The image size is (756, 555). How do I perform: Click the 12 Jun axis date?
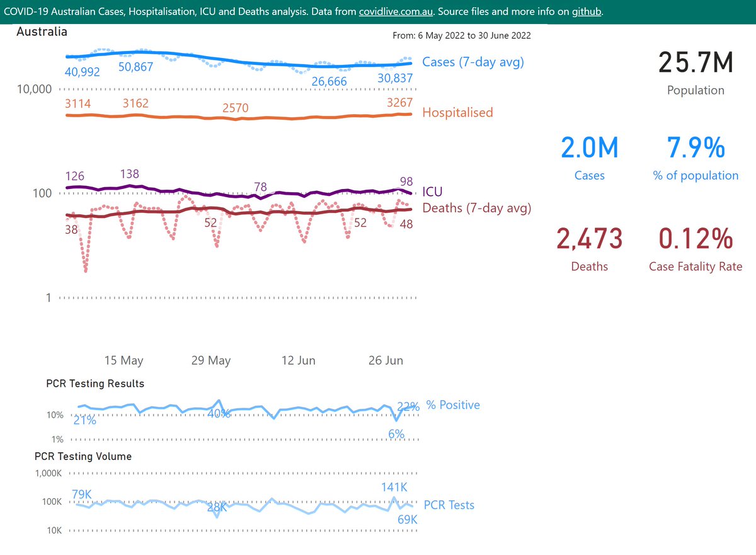[x=299, y=361]
